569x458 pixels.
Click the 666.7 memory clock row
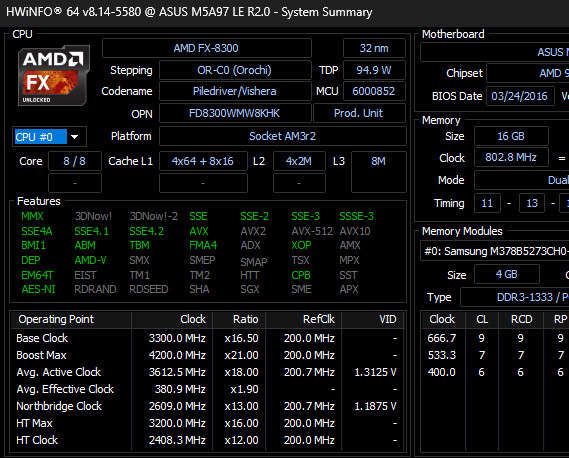[x=495, y=338]
